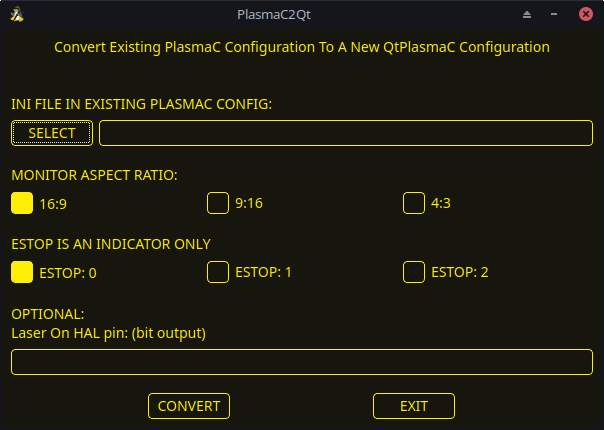This screenshot has height=430, width=604.
Task: Click the Laser On HAL pin input field
Action: pos(302,361)
